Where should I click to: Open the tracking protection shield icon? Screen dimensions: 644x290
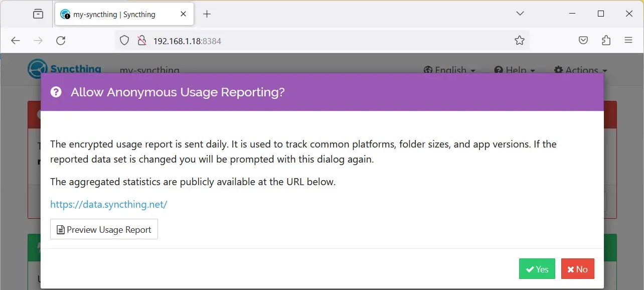coord(124,40)
